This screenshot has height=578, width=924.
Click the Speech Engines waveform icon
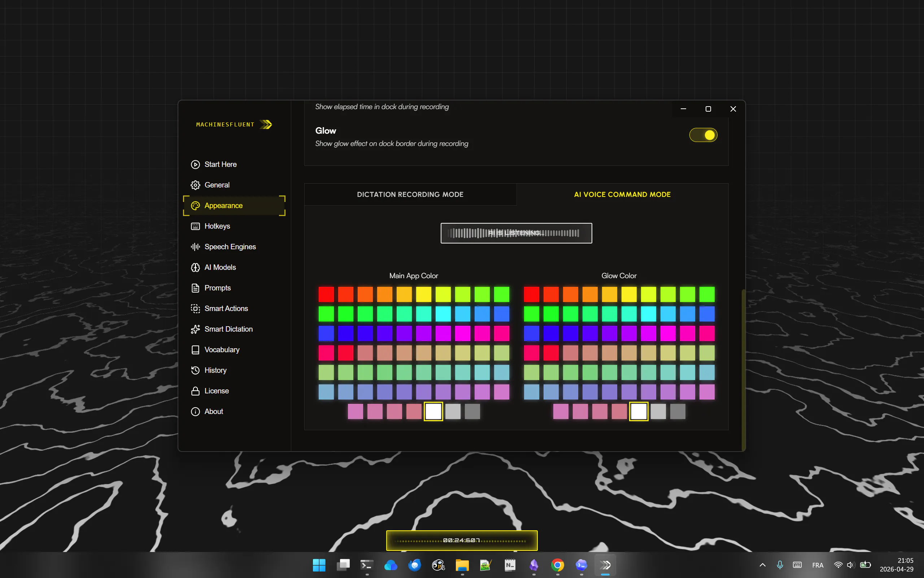point(195,247)
